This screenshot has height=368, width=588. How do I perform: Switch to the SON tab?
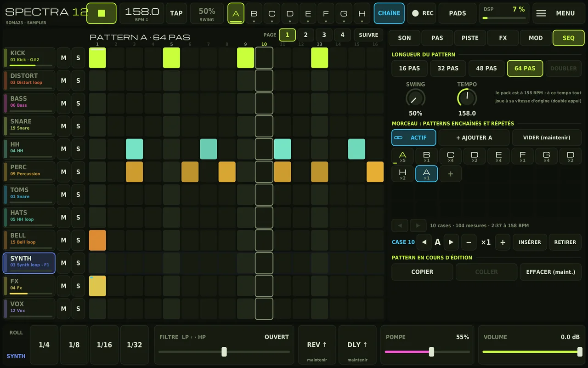[404, 38]
